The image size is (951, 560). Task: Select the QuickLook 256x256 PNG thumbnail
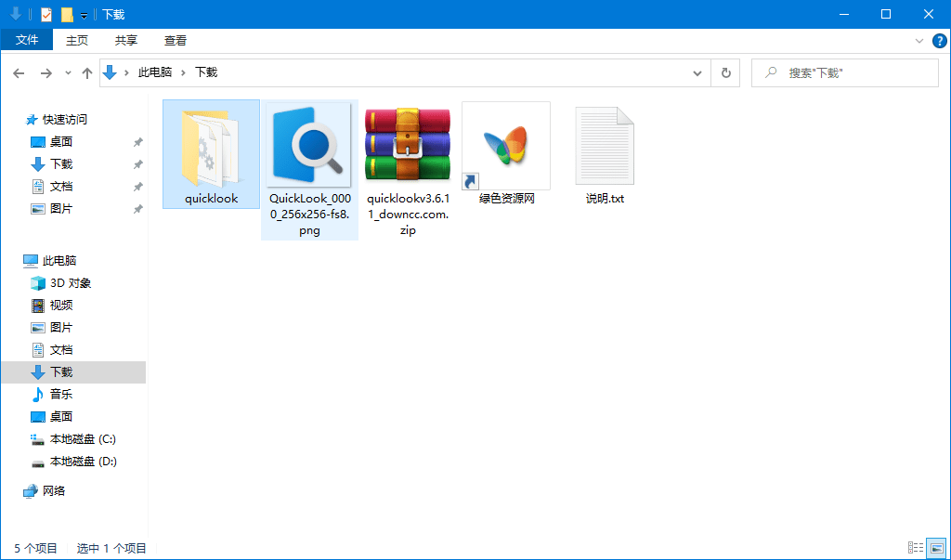[x=309, y=145]
